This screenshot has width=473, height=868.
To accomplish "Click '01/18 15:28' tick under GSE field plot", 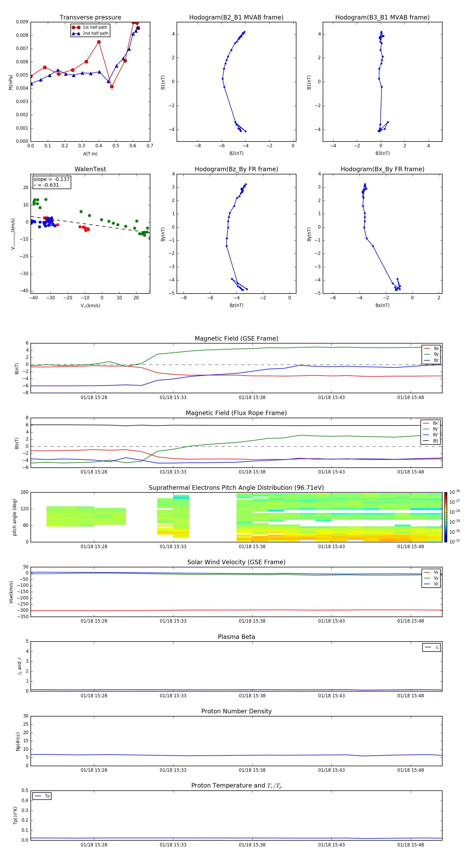I will coord(94,398).
